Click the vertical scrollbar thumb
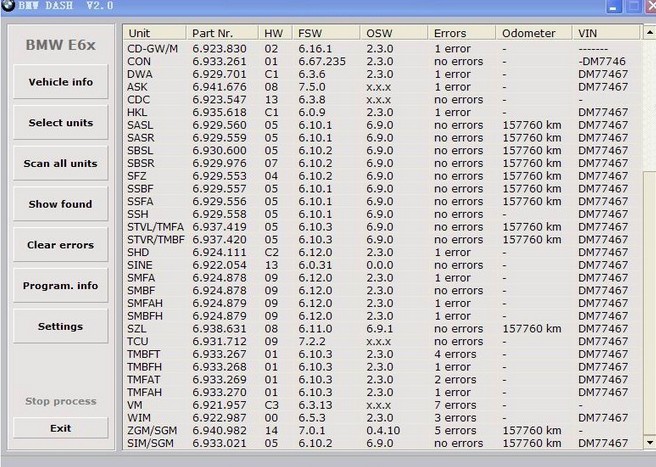 click(x=649, y=303)
